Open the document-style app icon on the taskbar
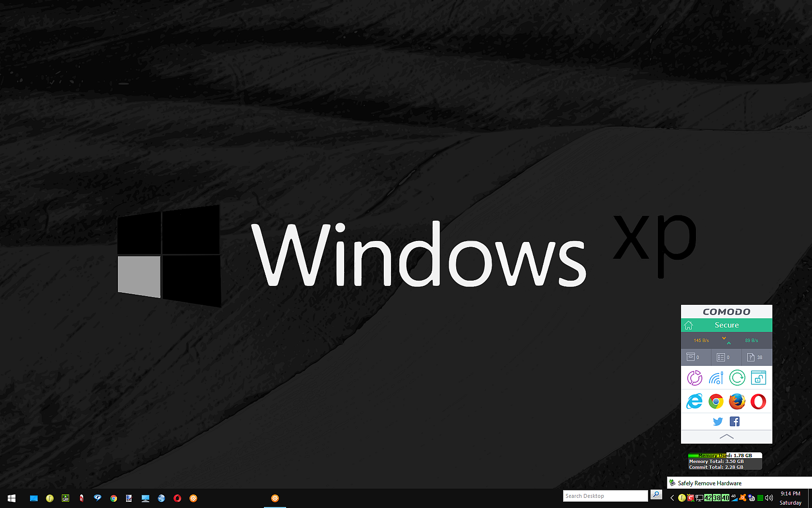Screen dimensions: 812x508 [x=129, y=498]
